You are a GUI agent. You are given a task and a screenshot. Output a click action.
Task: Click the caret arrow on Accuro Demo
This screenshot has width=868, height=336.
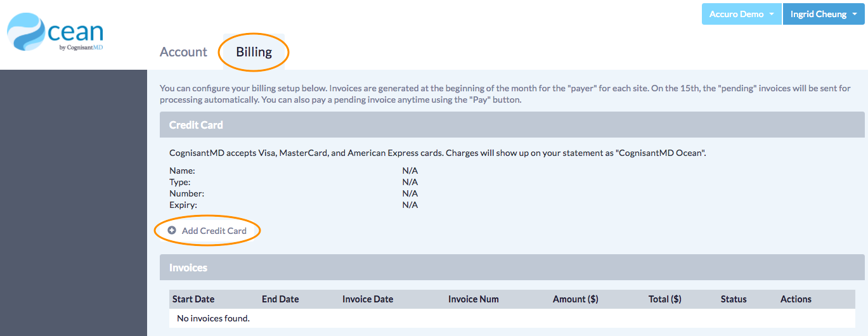coord(772,15)
